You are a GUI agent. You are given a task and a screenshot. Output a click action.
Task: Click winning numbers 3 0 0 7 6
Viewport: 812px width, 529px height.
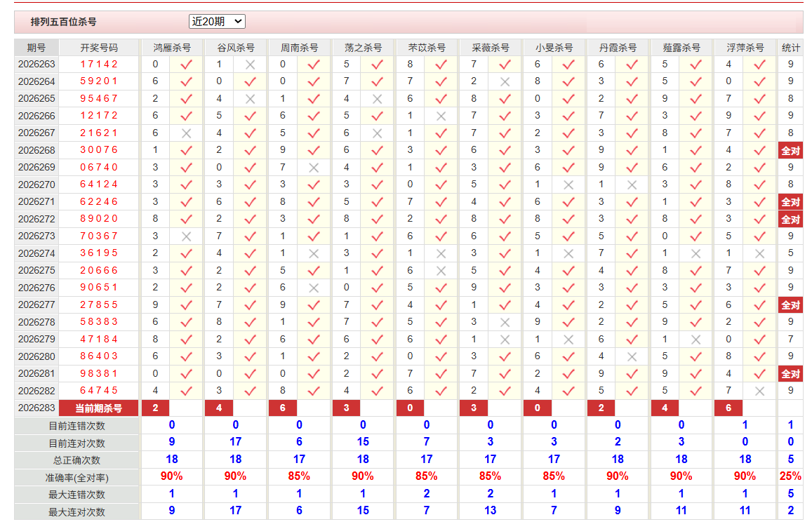[99, 150]
